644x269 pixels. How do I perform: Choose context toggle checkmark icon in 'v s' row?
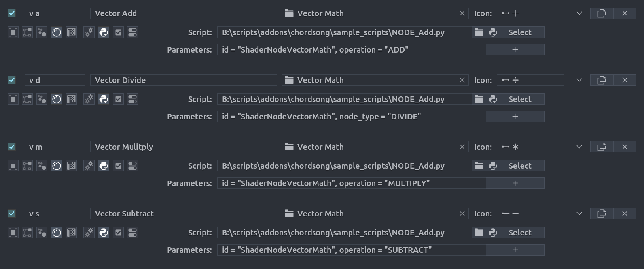tap(118, 233)
